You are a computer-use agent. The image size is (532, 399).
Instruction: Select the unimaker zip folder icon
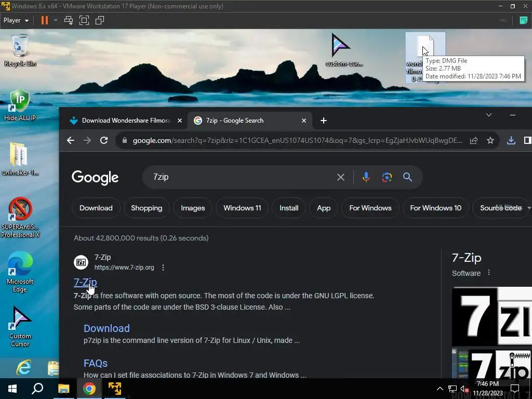click(x=20, y=159)
